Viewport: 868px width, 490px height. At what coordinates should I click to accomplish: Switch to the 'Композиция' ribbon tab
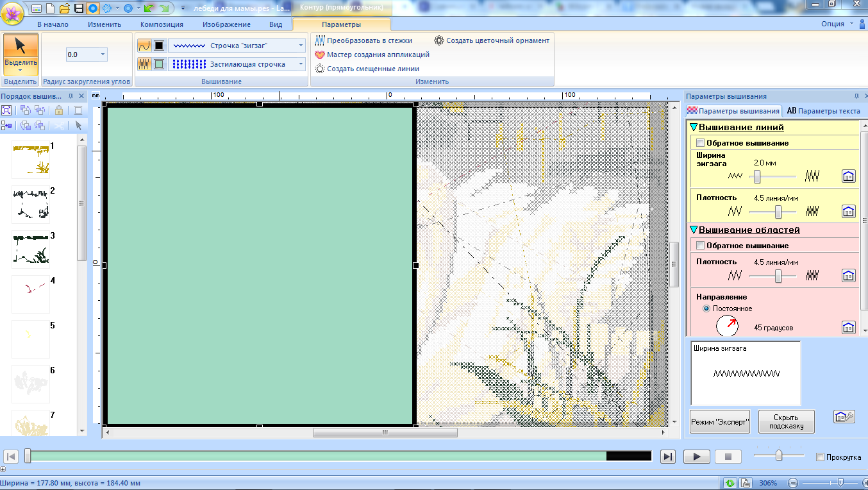pyautogui.click(x=162, y=24)
